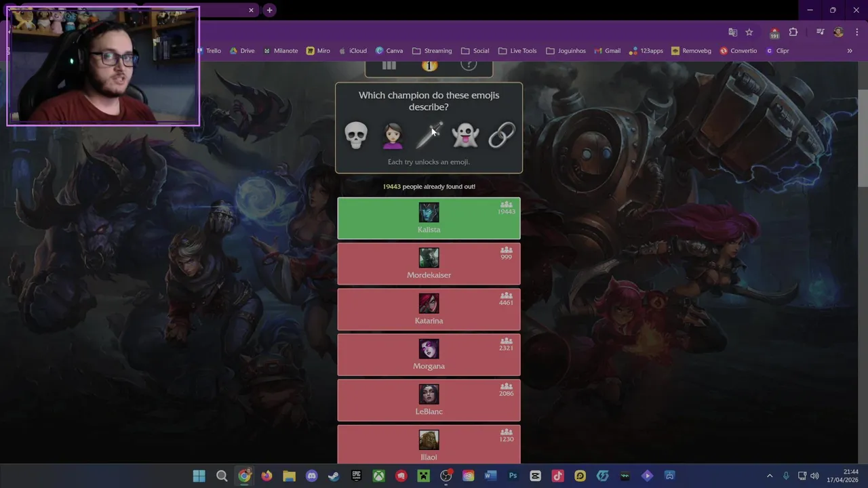Open a new tab with the plus button

[x=269, y=10]
